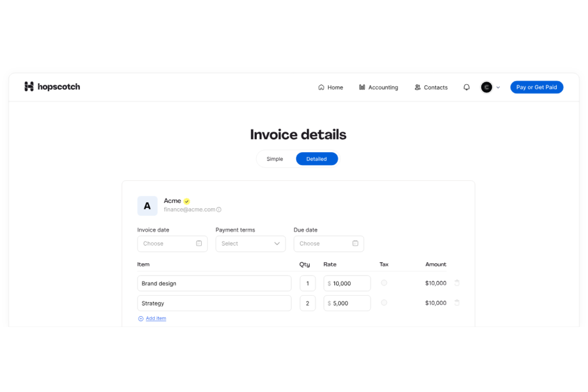Delete the Brand design line item
588x392 pixels.
[457, 283]
